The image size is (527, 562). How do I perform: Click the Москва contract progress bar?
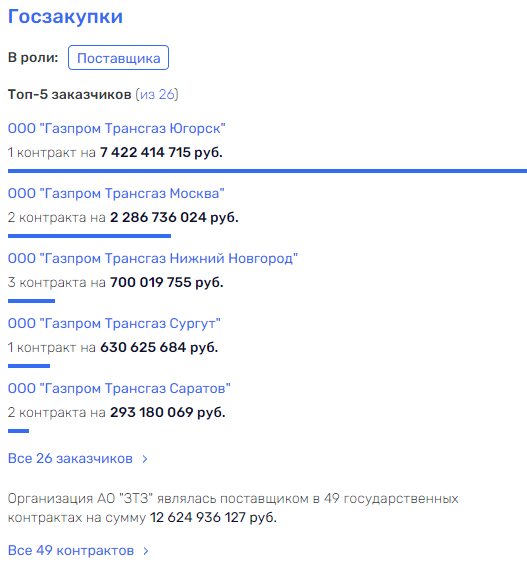click(89, 236)
